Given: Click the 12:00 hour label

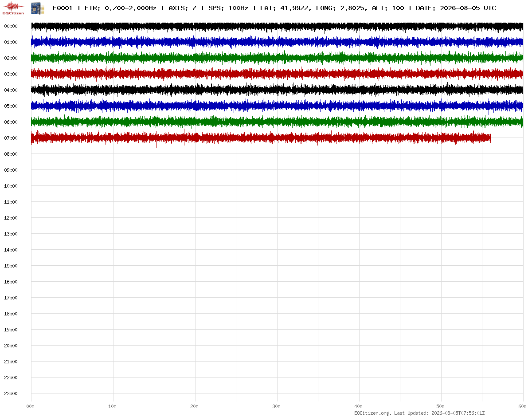Looking at the screenshot, I should click(11, 218).
